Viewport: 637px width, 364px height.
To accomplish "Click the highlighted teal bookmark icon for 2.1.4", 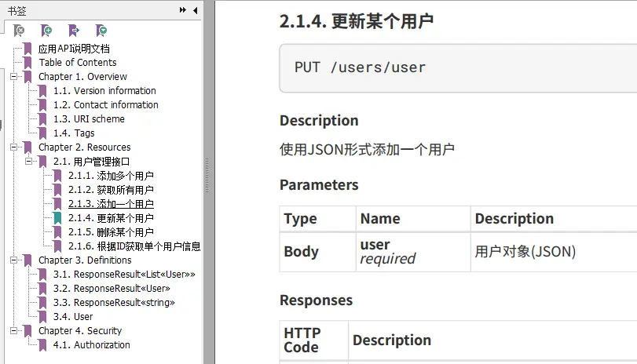I will 57,218.
